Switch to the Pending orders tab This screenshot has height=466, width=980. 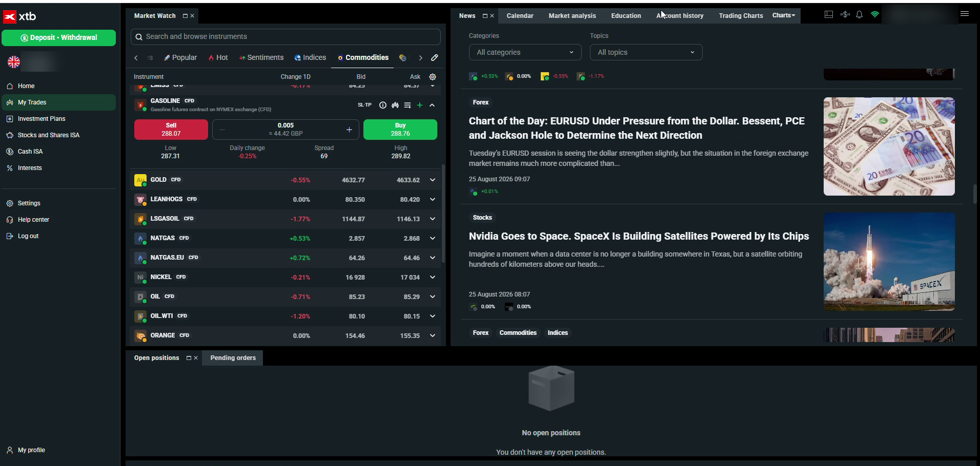pos(233,358)
